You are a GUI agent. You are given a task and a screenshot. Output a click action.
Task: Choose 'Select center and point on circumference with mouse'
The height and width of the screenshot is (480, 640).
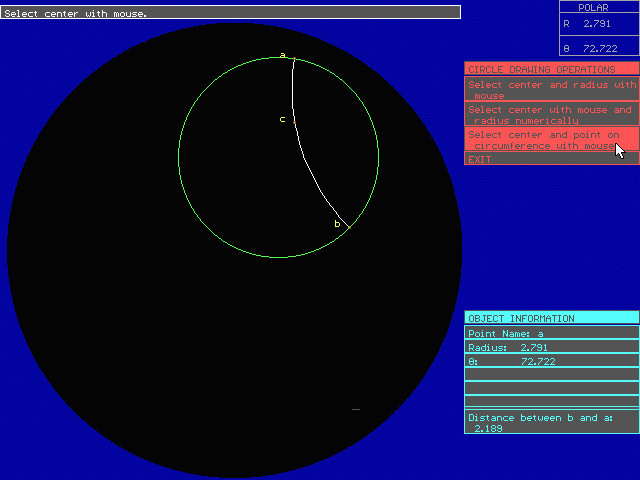click(552, 139)
